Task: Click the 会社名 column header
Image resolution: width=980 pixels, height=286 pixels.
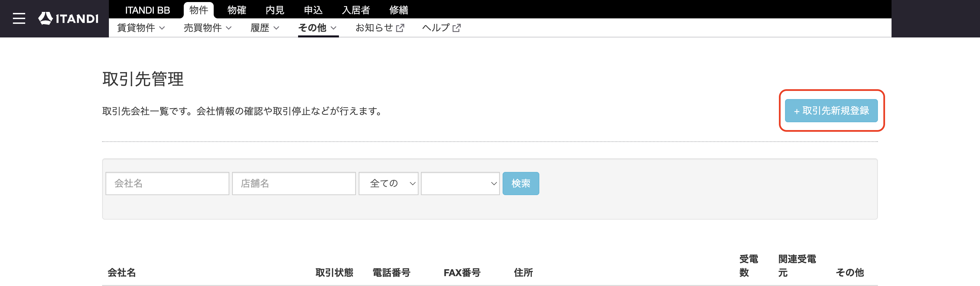Action: pyautogui.click(x=121, y=273)
